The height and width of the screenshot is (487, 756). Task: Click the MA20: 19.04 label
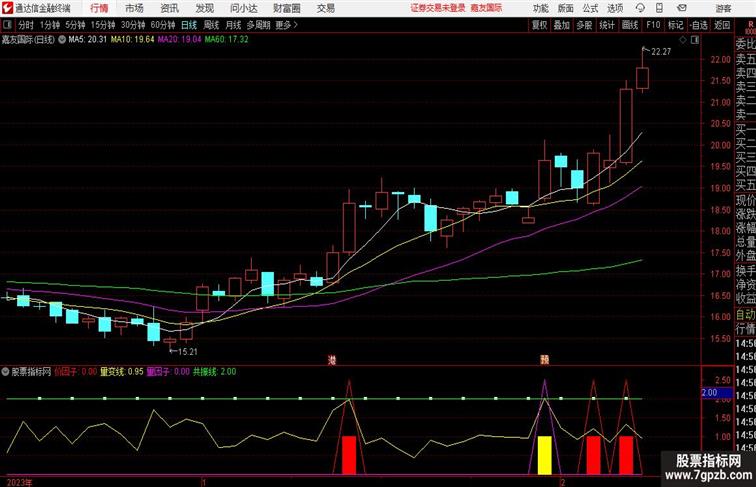click(179, 40)
